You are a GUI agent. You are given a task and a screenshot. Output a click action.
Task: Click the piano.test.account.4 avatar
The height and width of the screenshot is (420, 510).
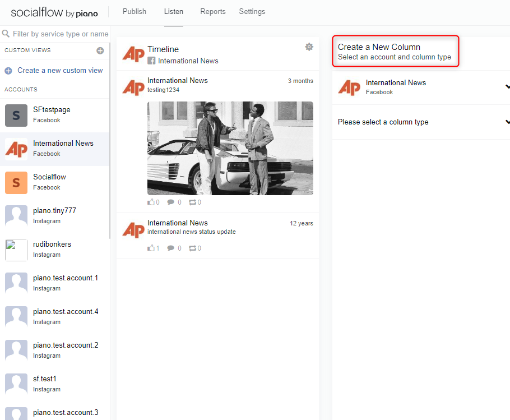pyautogui.click(x=16, y=317)
